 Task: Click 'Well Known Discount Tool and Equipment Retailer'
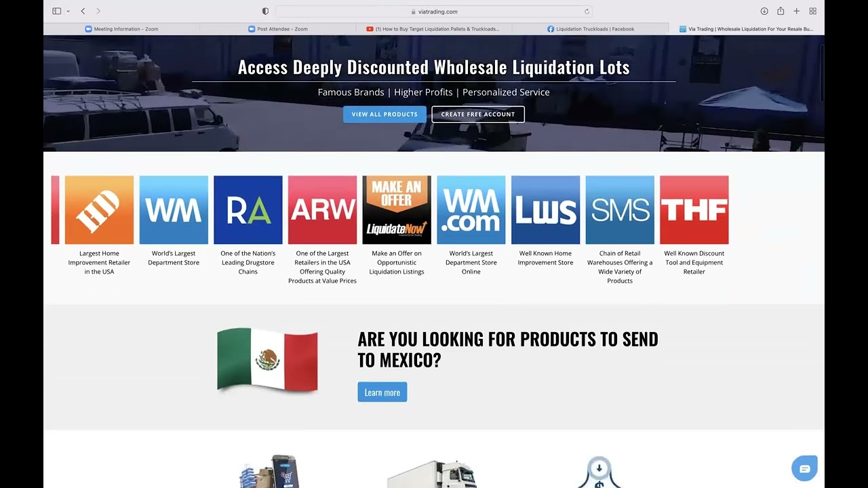tap(694, 262)
